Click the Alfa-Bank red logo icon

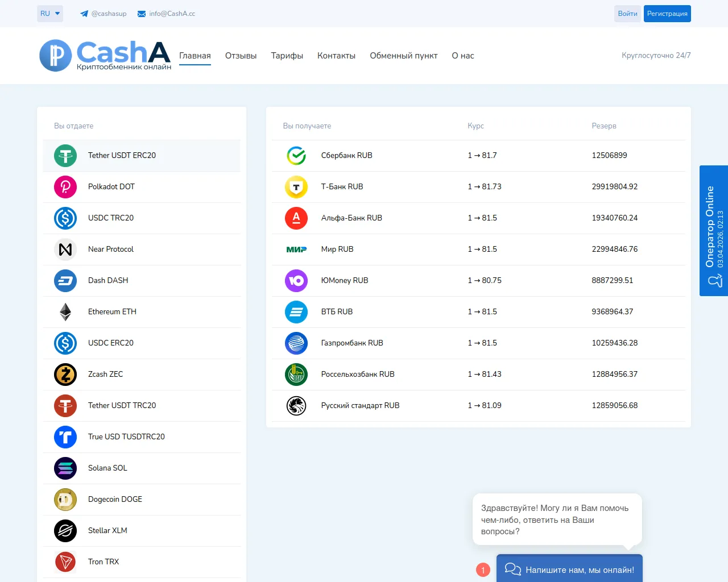[296, 218]
